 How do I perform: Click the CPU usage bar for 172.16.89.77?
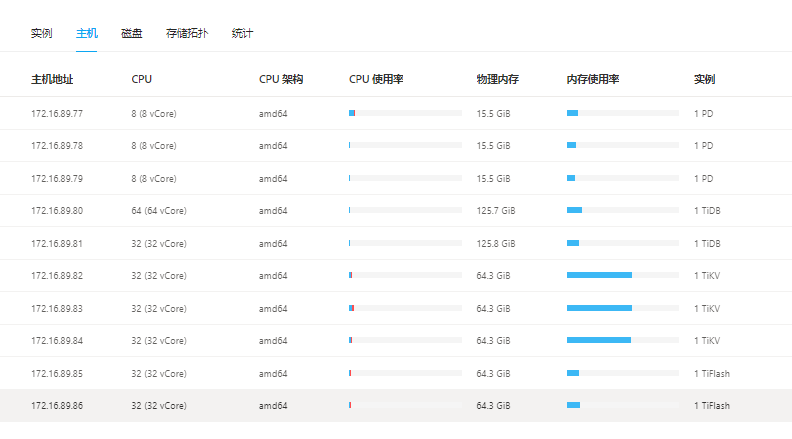coord(405,113)
